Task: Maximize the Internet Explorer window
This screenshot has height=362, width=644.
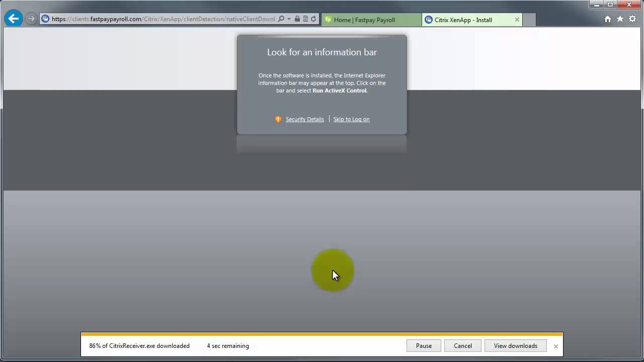Action: [x=610, y=5]
